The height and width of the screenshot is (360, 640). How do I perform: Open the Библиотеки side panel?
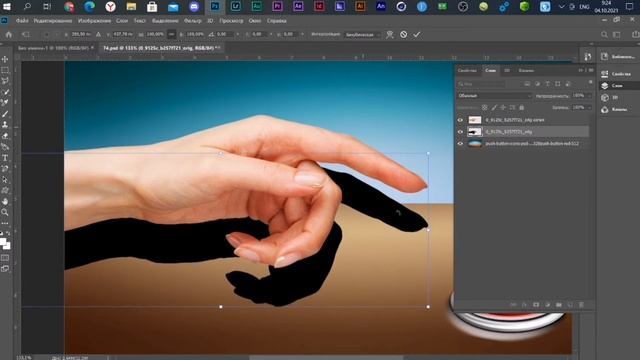tap(619, 57)
